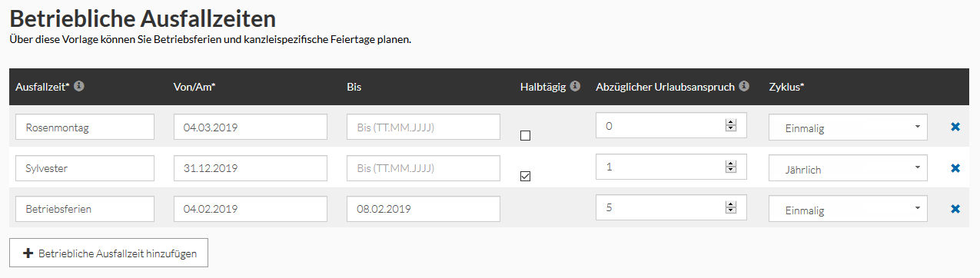This screenshot has height=278, width=980.
Task: Open the Einmalig dropdown in the Betriebsferien row
Action: (x=848, y=209)
